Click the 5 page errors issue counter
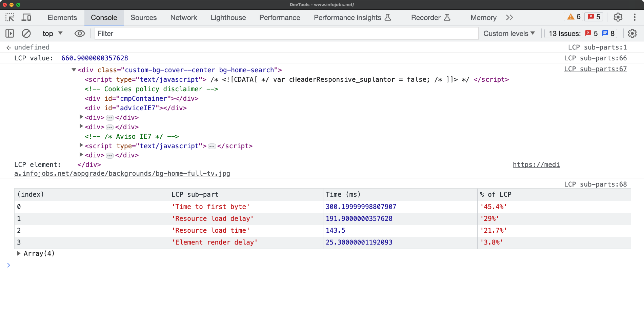Image resolution: width=644 pixels, height=328 pixels. click(x=591, y=33)
